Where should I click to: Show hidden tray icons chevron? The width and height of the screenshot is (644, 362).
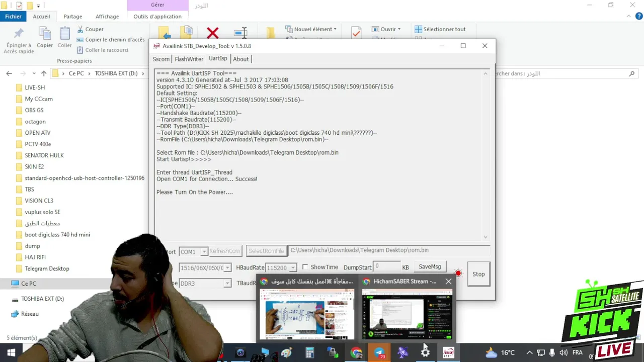(529, 353)
